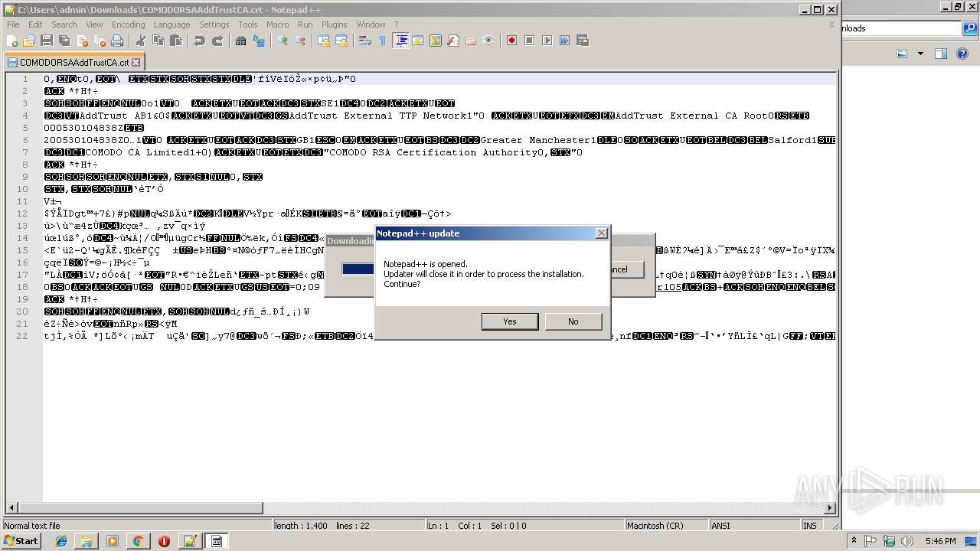Click the help icon in Explorer window
980x551 pixels.
pos(963,54)
